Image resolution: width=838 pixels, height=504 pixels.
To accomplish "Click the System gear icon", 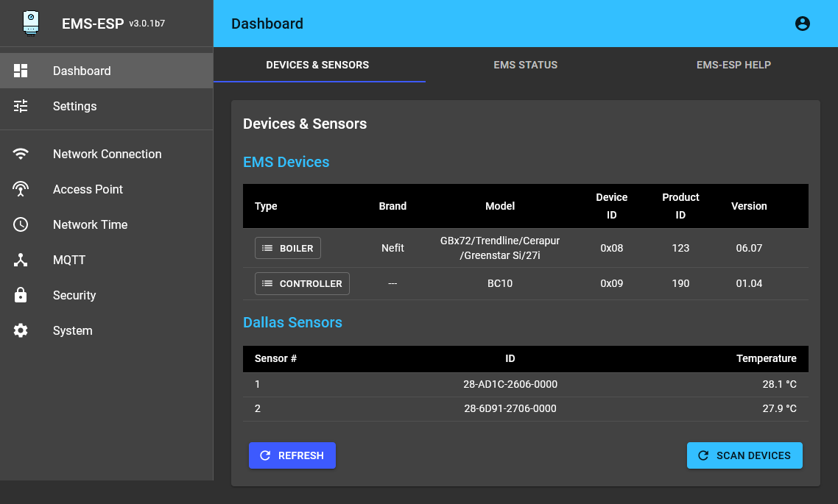I will pyautogui.click(x=21, y=330).
